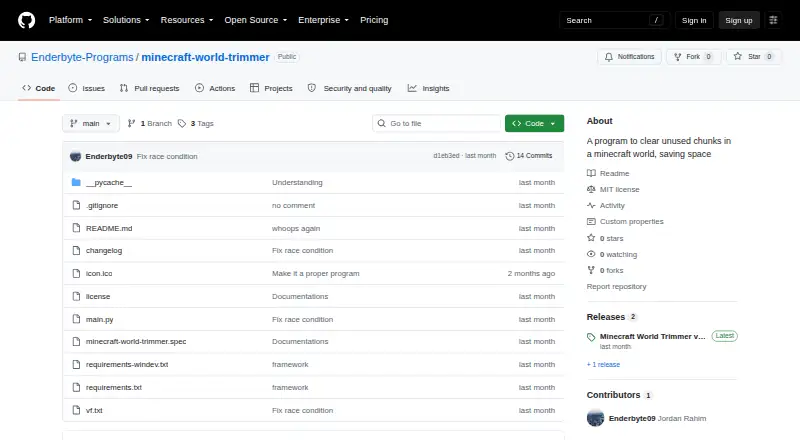Open the Open Source menu

coord(256,20)
